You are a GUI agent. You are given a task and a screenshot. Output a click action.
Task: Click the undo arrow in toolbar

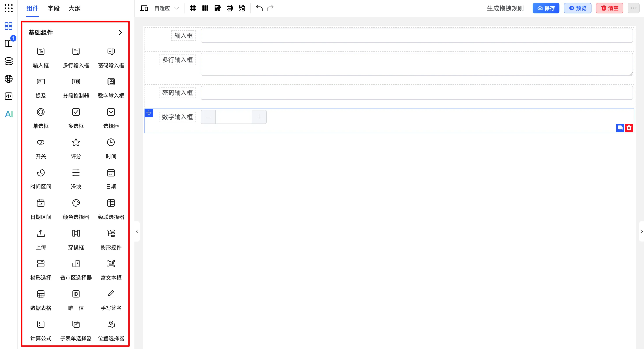pyautogui.click(x=259, y=8)
